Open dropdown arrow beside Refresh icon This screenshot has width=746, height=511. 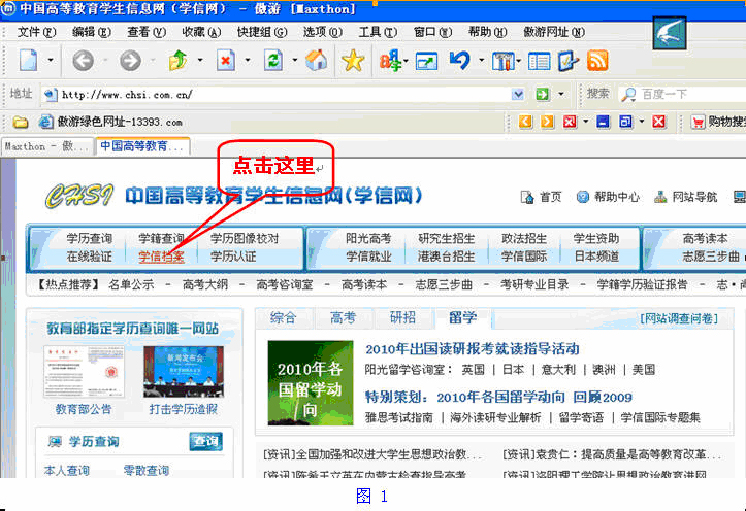coord(294,60)
